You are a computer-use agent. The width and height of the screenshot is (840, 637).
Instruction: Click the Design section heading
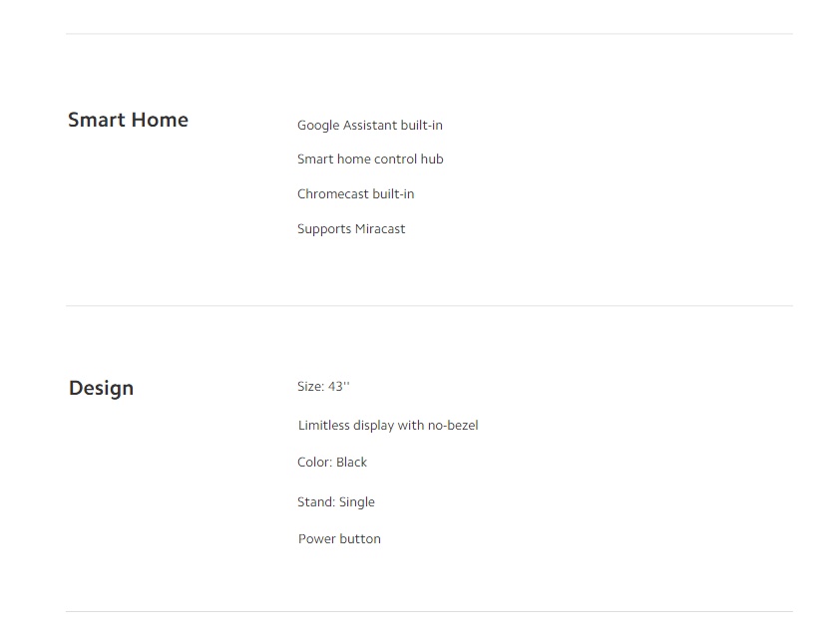click(x=101, y=388)
